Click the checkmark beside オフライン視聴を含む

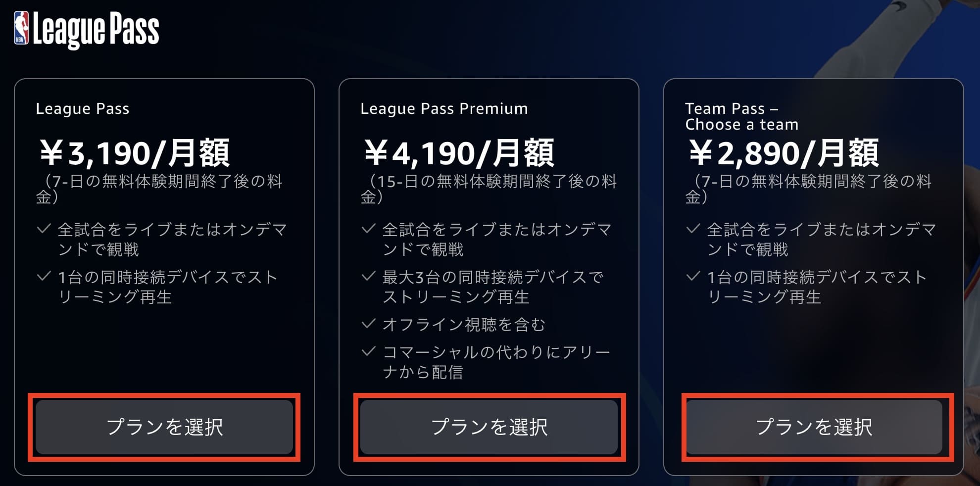click(x=369, y=324)
